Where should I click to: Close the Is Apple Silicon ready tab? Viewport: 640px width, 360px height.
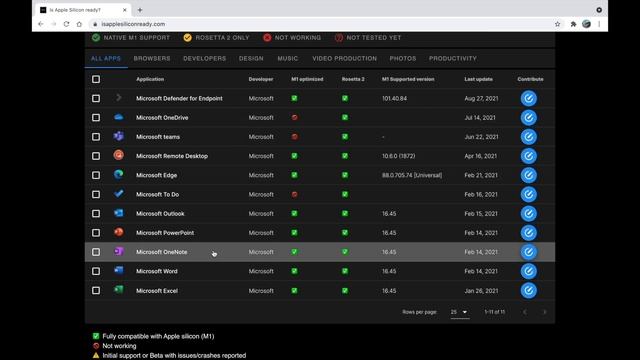tap(124, 10)
